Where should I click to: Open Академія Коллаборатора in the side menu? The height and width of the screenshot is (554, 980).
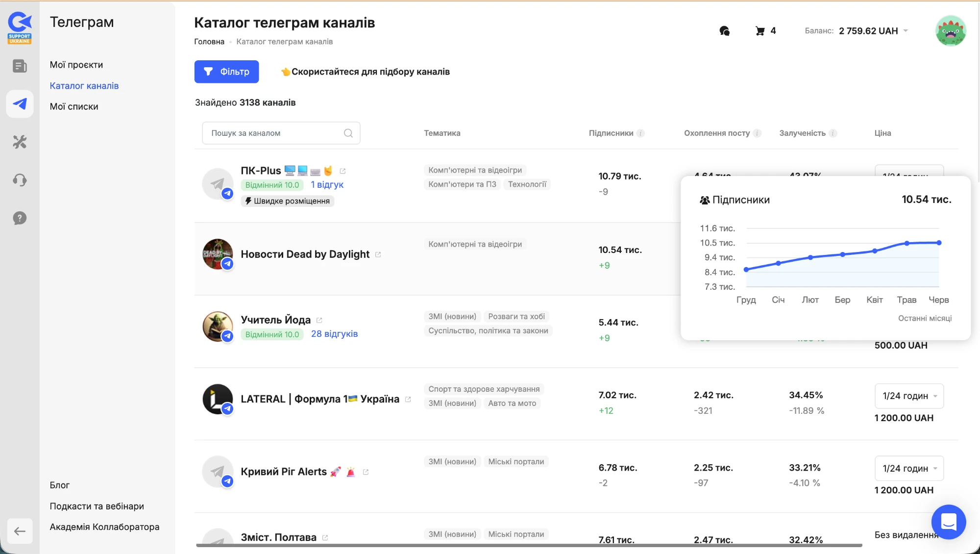[104, 527]
